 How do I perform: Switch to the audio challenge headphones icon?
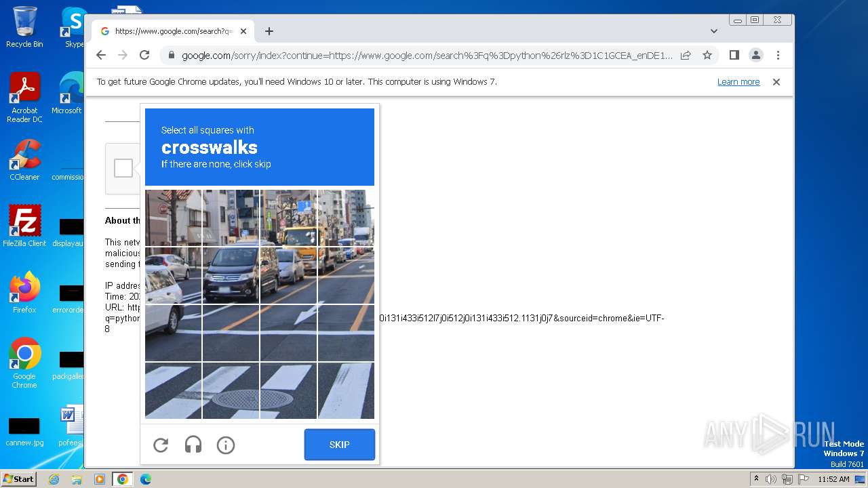(x=193, y=445)
